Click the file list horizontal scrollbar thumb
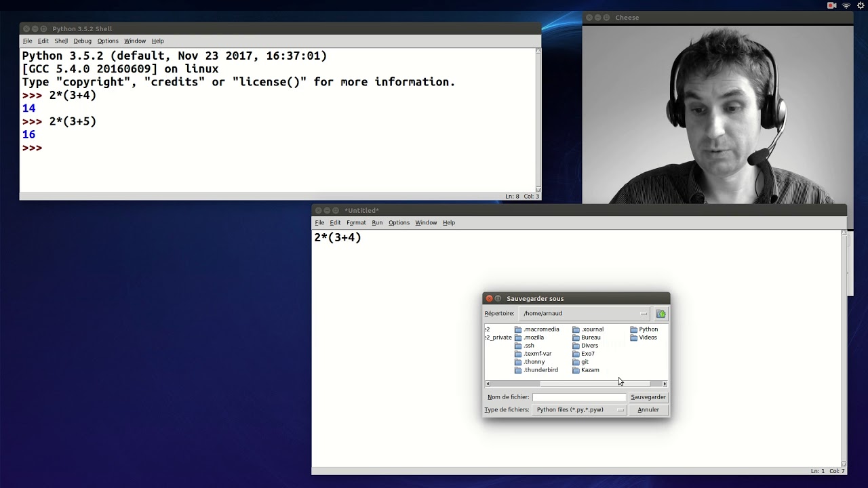 click(595, 384)
